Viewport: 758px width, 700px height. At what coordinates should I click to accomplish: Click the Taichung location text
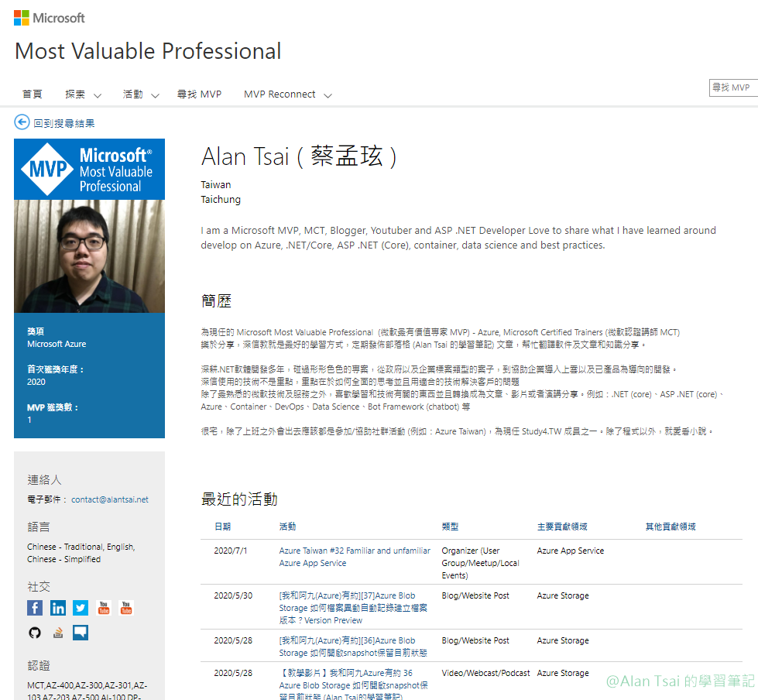(221, 200)
